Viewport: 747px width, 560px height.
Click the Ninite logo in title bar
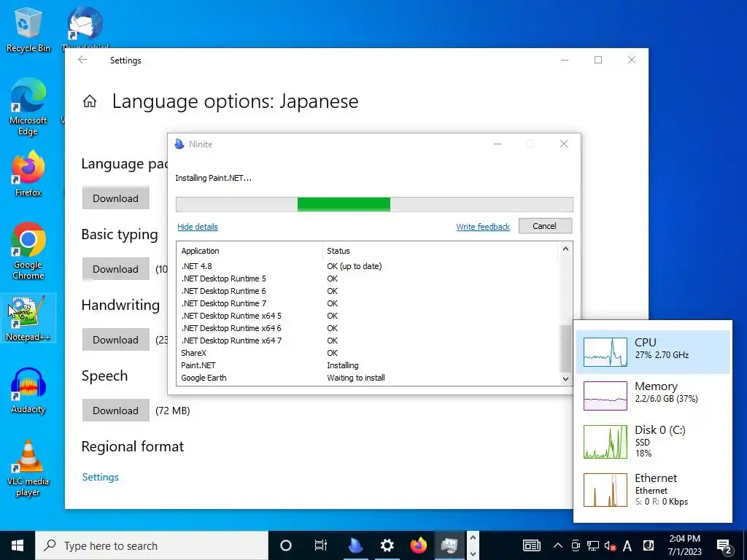179,144
